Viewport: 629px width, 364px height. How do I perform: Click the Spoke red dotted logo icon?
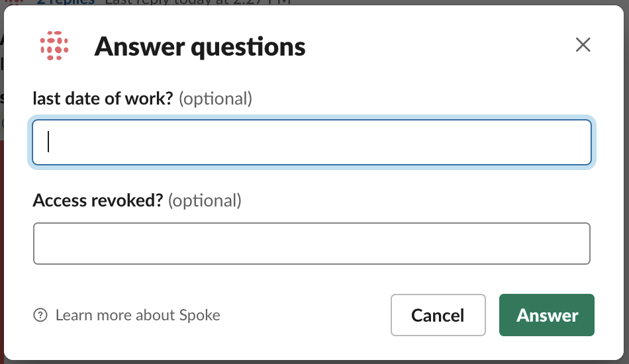[x=54, y=46]
